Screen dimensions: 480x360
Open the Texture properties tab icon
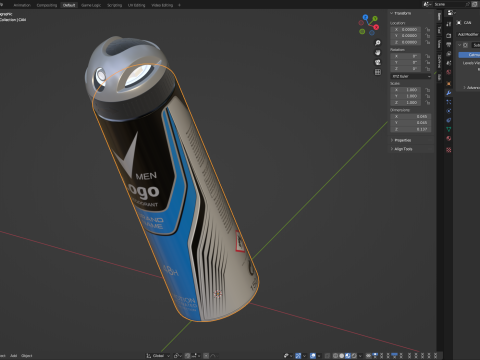(x=449, y=150)
